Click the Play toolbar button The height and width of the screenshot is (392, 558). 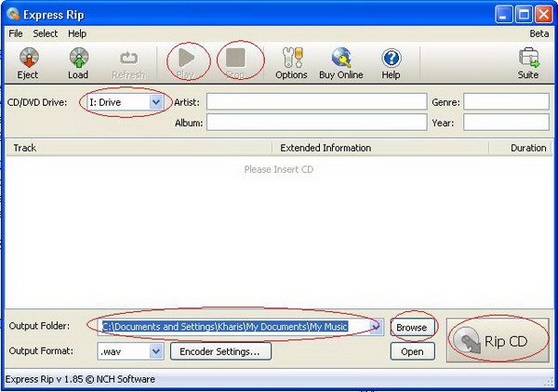tap(186, 62)
